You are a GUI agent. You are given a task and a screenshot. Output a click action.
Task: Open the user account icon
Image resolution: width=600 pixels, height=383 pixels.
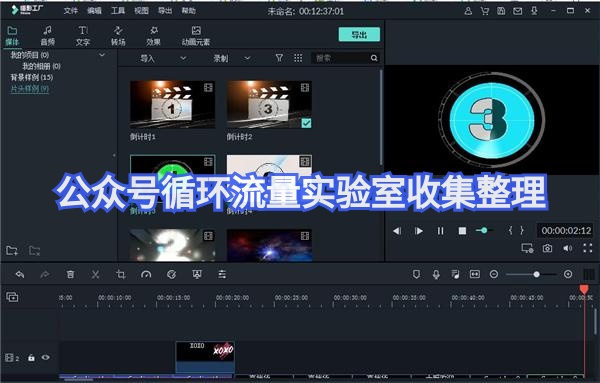click(x=468, y=11)
